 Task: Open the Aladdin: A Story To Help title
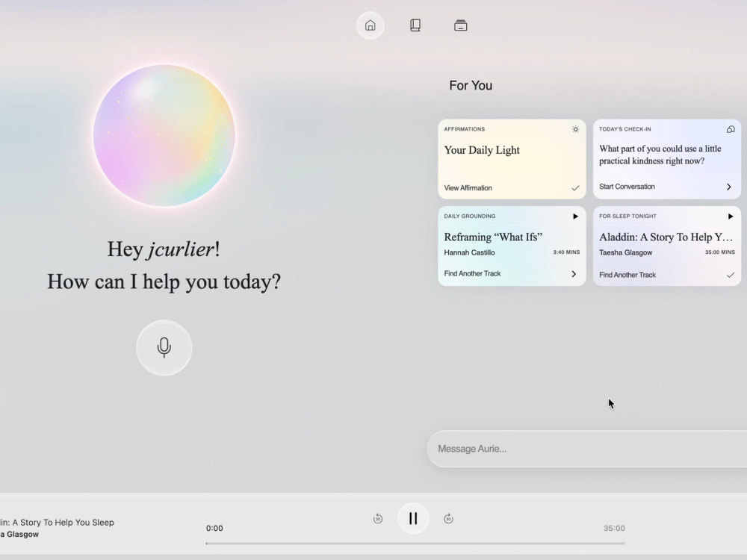pos(666,237)
